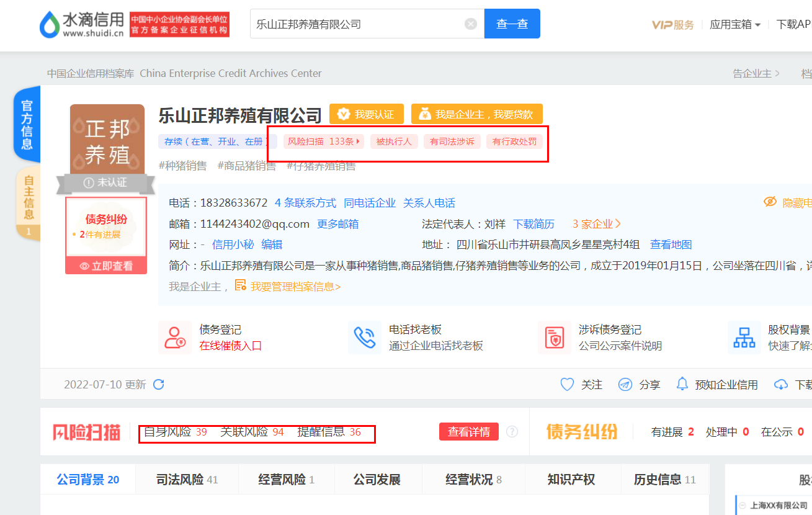Switch to the 公司背景 tab
The image size is (812, 515).
pyautogui.click(x=87, y=480)
